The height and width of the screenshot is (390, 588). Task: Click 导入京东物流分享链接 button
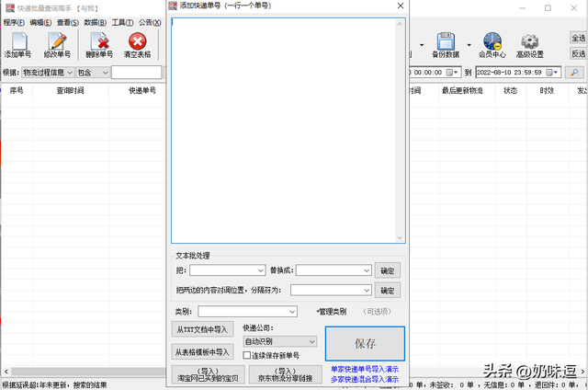coord(286,374)
